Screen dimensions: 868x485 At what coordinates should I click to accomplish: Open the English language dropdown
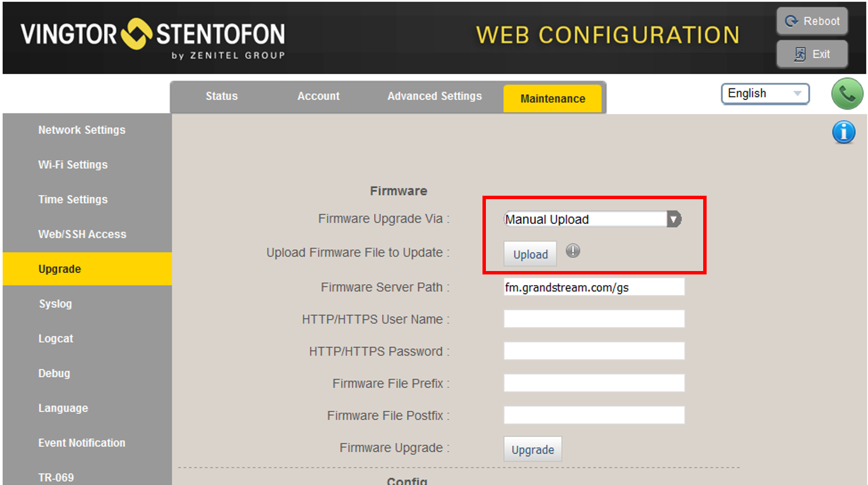pos(765,94)
